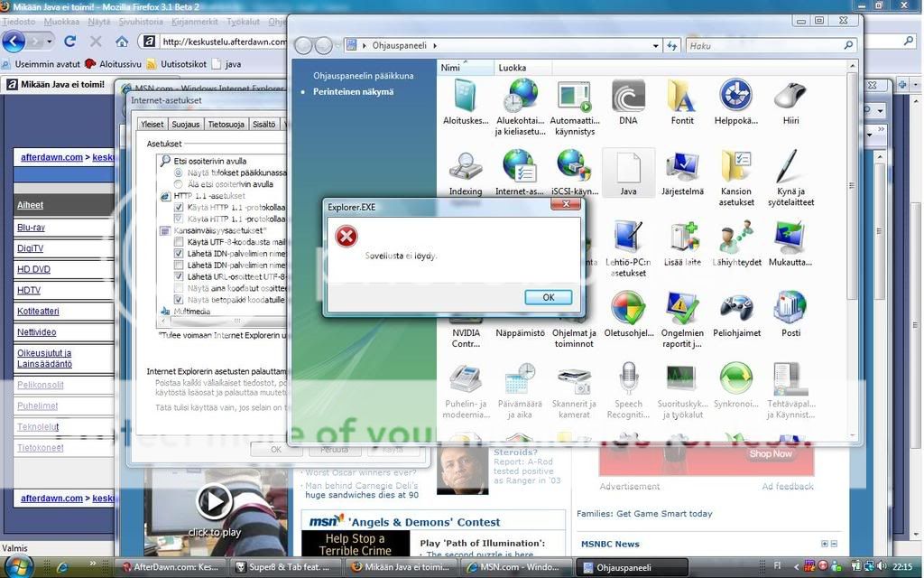Open the Kirjanmerkit menu in Firefox
The width and height of the screenshot is (924, 578).
click(195, 22)
